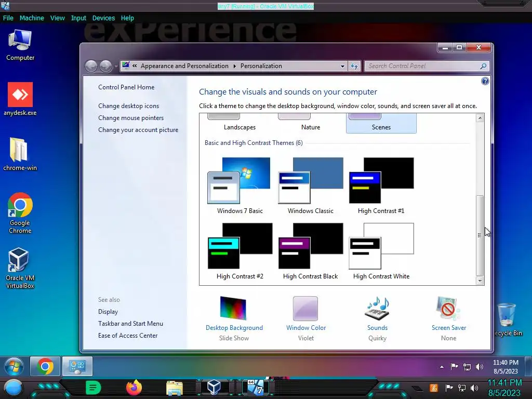
Task: Open the VirtualBox Machine menu
Action: (x=32, y=18)
